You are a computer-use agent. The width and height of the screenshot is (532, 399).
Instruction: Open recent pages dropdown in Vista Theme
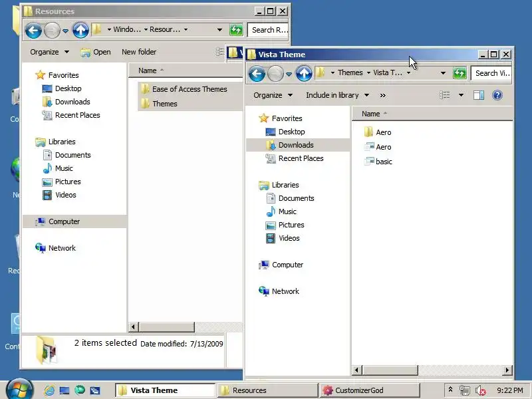coord(289,74)
